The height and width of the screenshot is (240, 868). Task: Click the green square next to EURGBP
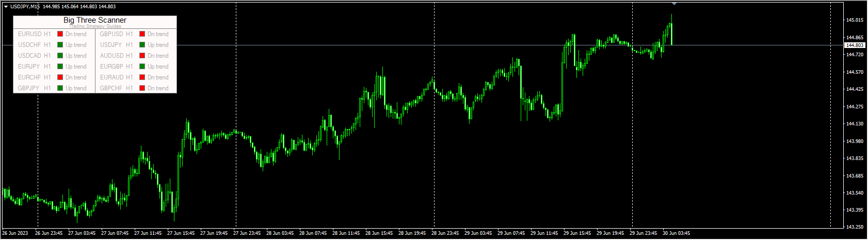click(x=142, y=67)
